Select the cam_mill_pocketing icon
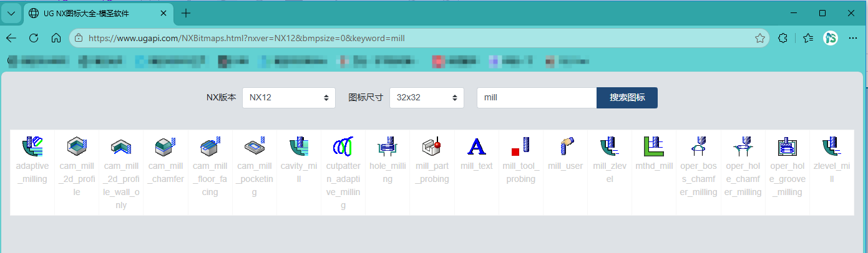The height and width of the screenshot is (253, 868). pyautogui.click(x=255, y=146)
